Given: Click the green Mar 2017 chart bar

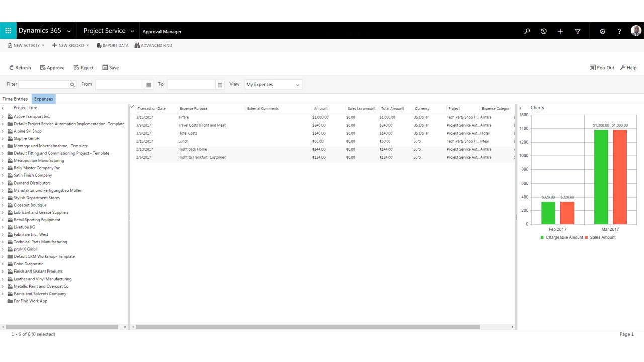Looking at the screenshot, I should click(x=601, y=177).
